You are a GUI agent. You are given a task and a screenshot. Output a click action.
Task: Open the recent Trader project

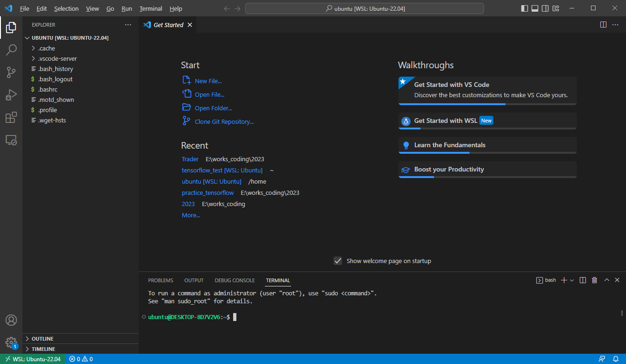(190, 159)
